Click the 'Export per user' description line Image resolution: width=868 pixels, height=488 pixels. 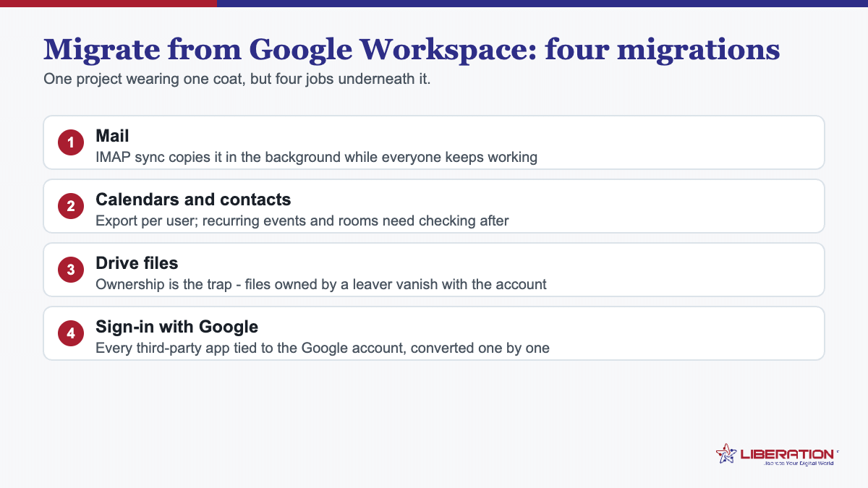pos(302,221)
